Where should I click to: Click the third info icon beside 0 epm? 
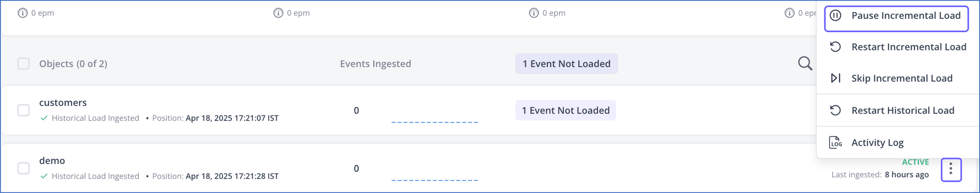pyautogui.click(x=534, y=13)
